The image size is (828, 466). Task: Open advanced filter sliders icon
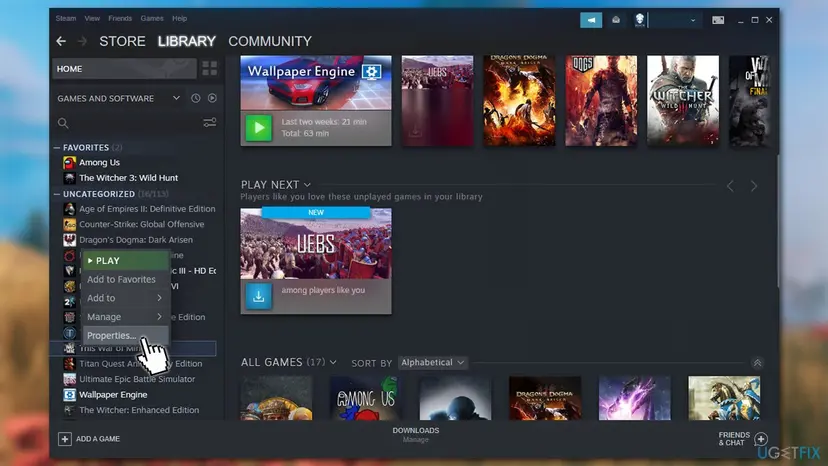[210, 123]
